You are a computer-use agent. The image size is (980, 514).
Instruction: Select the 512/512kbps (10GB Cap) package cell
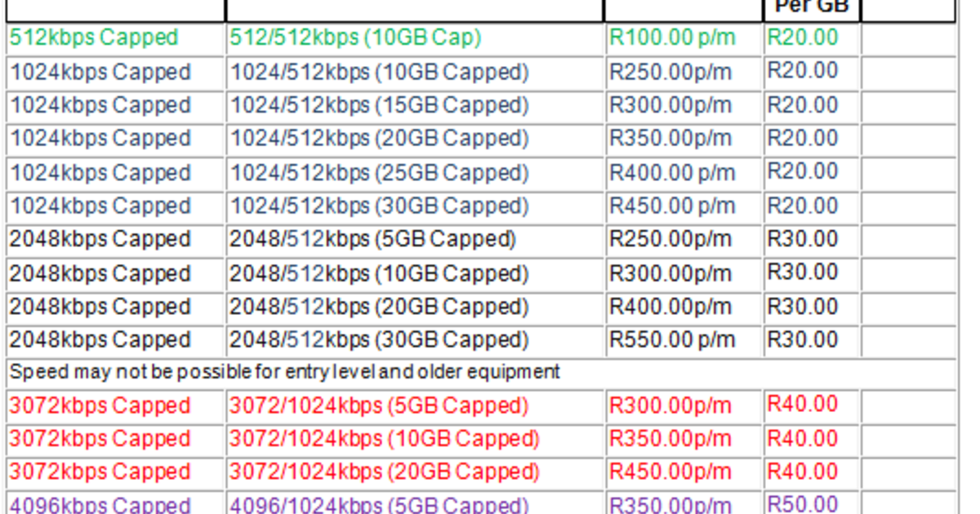[x=355, y=38]
